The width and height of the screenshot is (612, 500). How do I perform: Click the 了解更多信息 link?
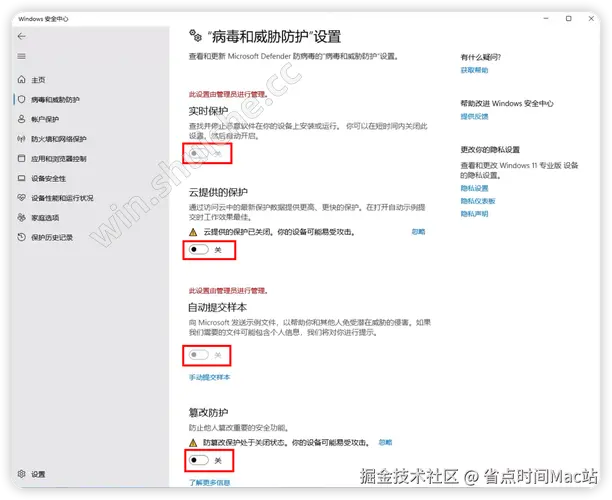pyautogui.click(x=210, y=482)
